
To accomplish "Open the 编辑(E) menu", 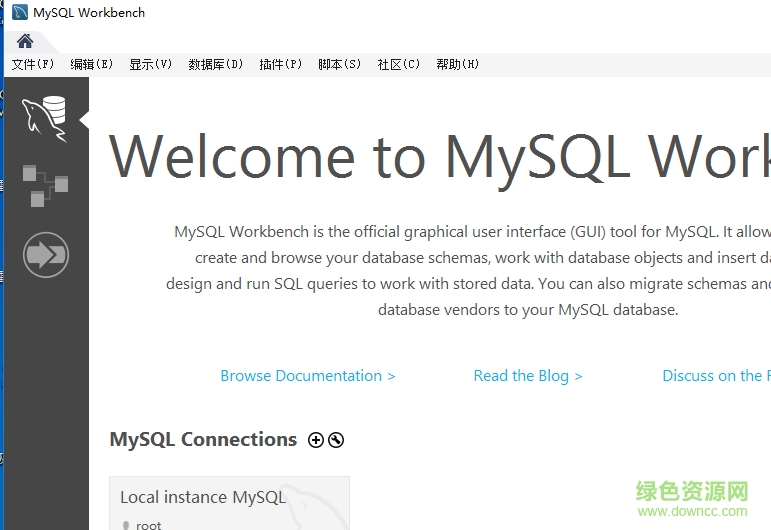I will coord(91,64).
